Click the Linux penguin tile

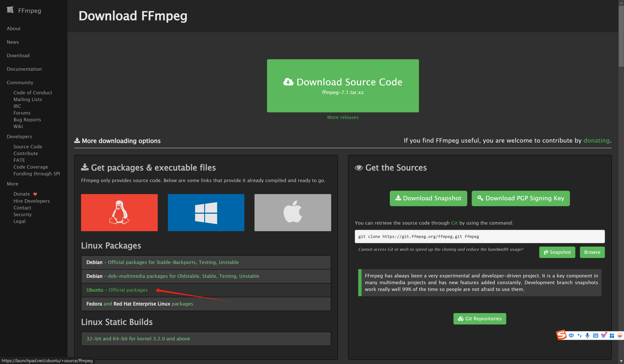click(x=119, y=212)
